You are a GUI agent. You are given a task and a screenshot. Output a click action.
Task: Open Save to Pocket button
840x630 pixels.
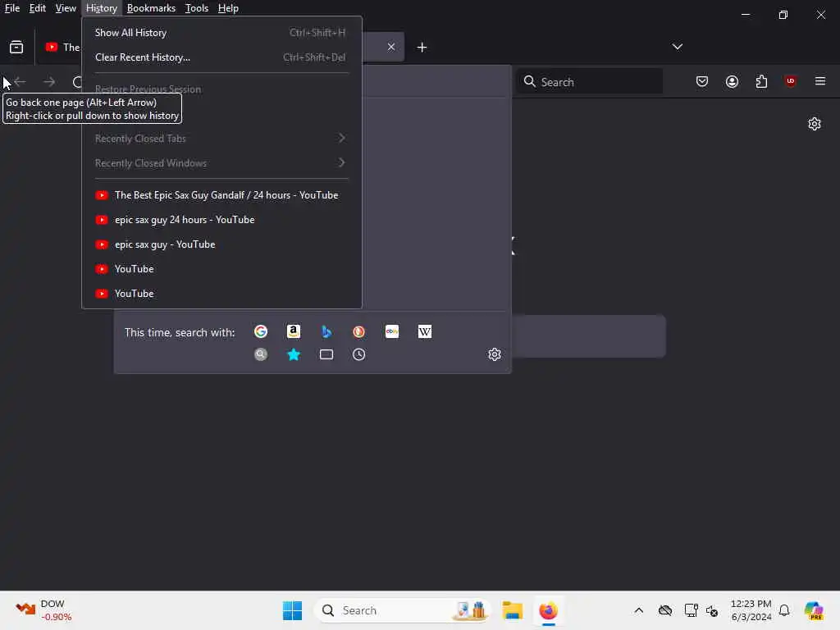click(x=702, y=81)
